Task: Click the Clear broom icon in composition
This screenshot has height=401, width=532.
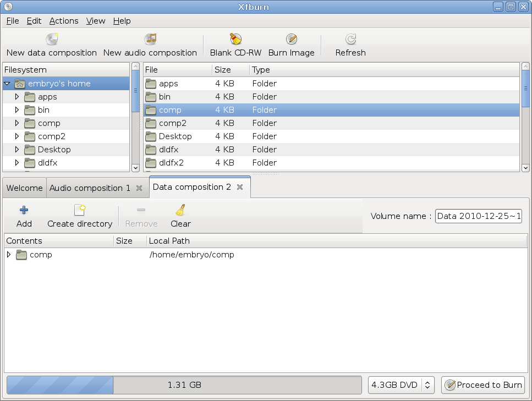Action: click(x=180, y=210)
